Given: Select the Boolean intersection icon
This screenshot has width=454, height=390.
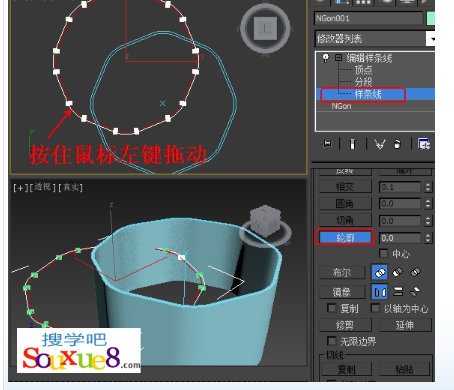Looking at the screenshot, I should tap(415, 272).
